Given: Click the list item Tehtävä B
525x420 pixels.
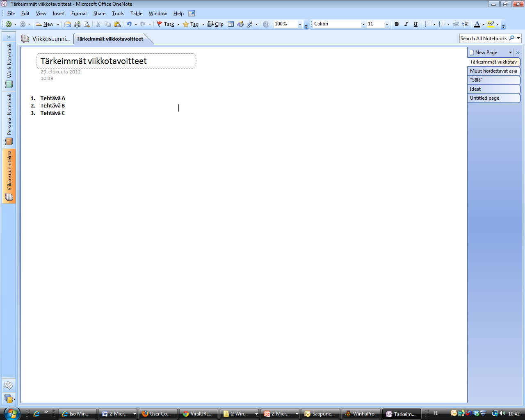Looking at the screenshot, I should coord(52,105).
